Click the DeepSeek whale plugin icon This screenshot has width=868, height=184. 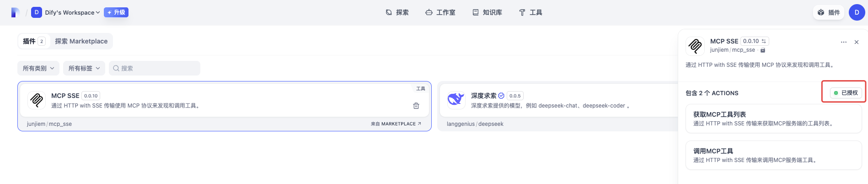[x=456, y=99]
